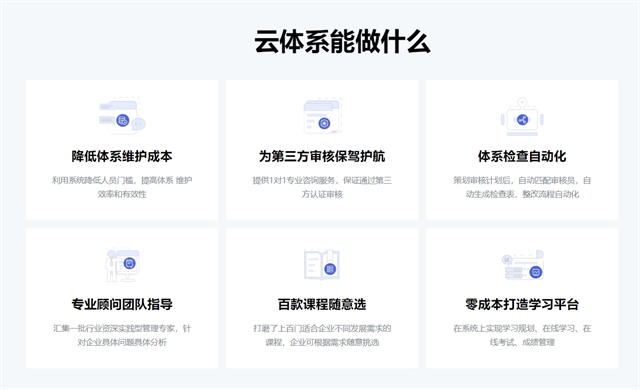Open the 体系检查自动化 card title
640x390 pixels.
pyautogui.click(x=522, y=156)
